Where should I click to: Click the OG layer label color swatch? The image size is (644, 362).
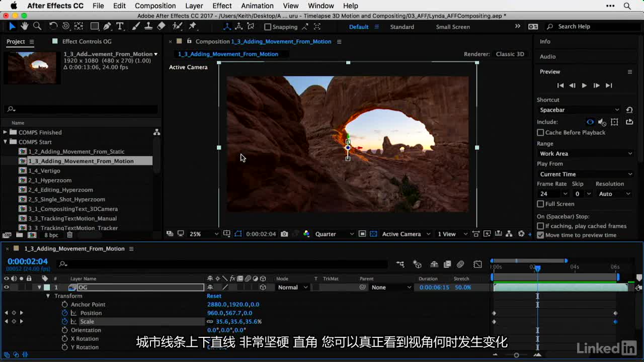pos(47,287)
